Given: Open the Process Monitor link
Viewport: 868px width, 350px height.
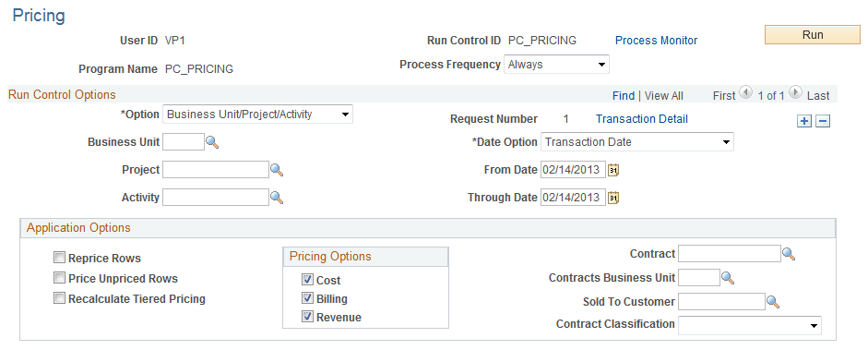Looking at the screenshot, I should (657, 41).
